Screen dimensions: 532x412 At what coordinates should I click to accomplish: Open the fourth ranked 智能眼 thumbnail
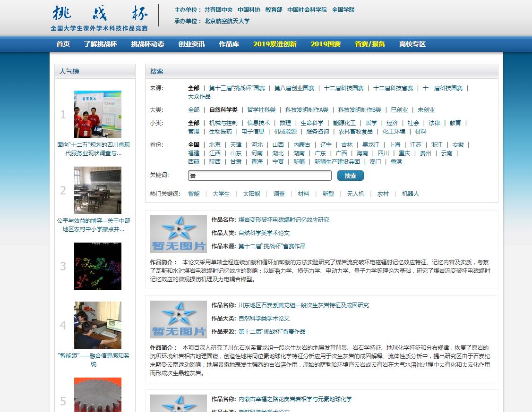(x=97, y=325)
